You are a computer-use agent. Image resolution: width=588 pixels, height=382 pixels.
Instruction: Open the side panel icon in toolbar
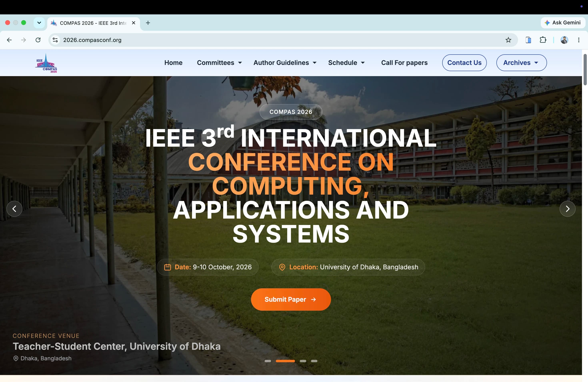(528, 40)
